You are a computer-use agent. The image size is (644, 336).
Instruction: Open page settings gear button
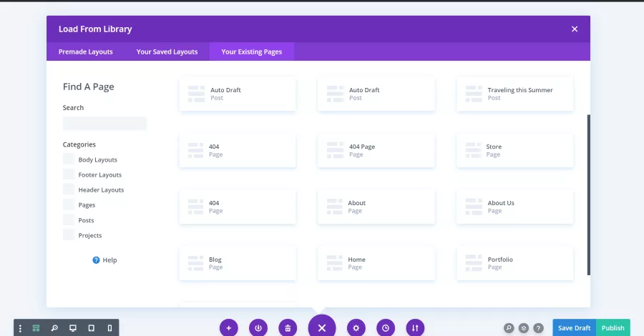(356, 328)
